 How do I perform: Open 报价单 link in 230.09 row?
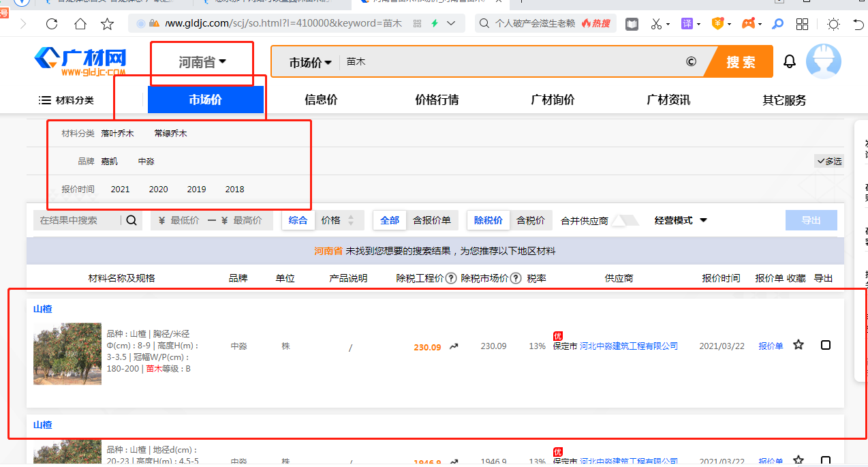click(771, 346)
